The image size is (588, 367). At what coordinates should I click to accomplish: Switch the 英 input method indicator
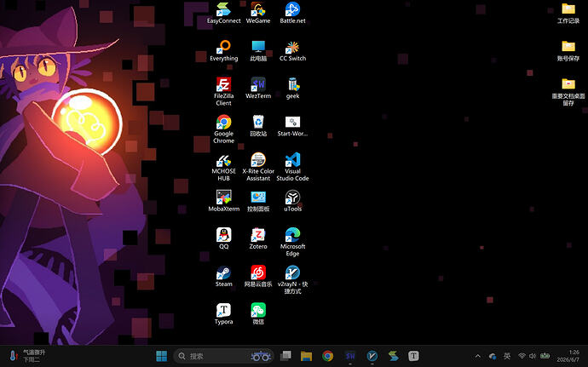(x=507, y=356)
